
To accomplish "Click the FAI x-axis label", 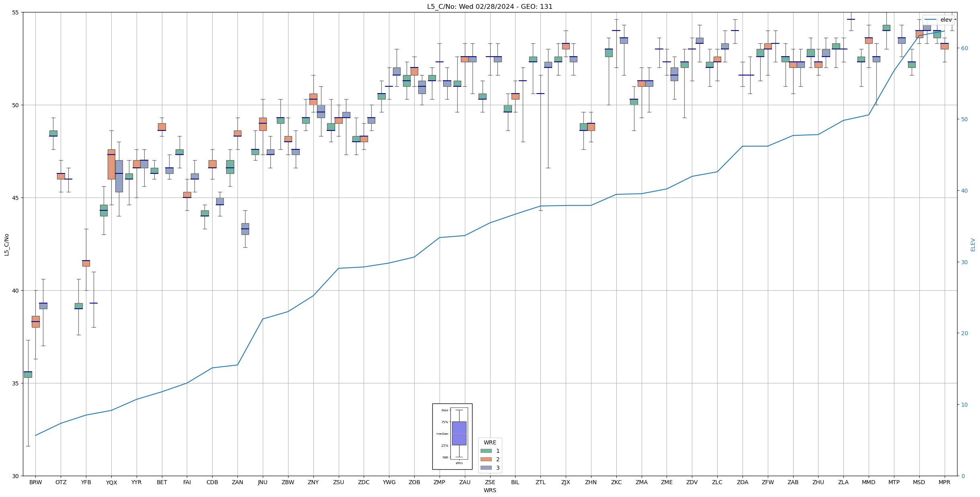I will tap(187, 482).
